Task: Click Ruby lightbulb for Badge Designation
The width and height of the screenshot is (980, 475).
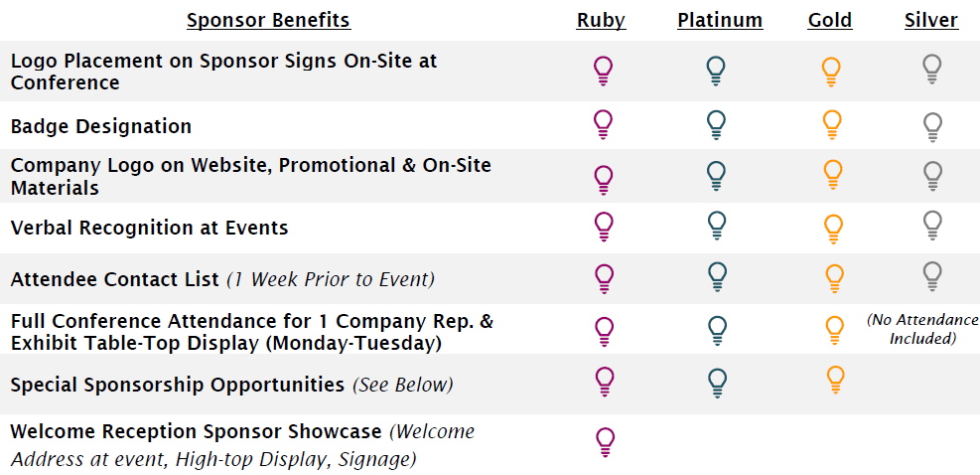Action: point(603,124)
